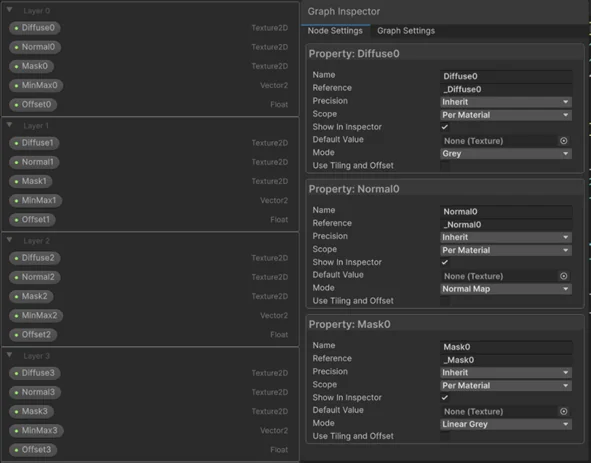The width and height of the screenshot is (591, 463).
Task: Open texture picker for Mask0 default value
Action: point(563,411)
